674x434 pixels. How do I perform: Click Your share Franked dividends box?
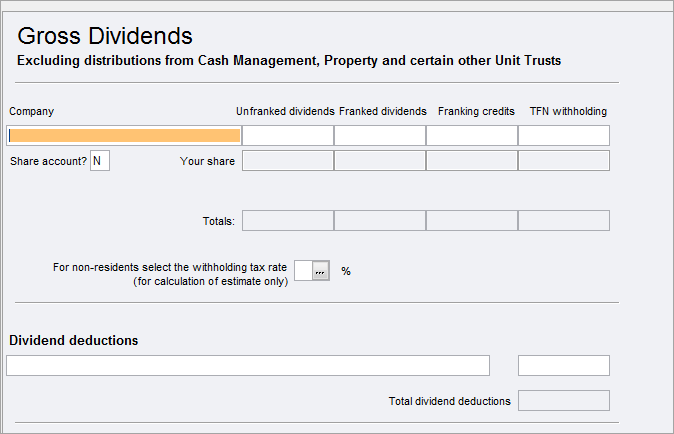(x=380, y=161)
